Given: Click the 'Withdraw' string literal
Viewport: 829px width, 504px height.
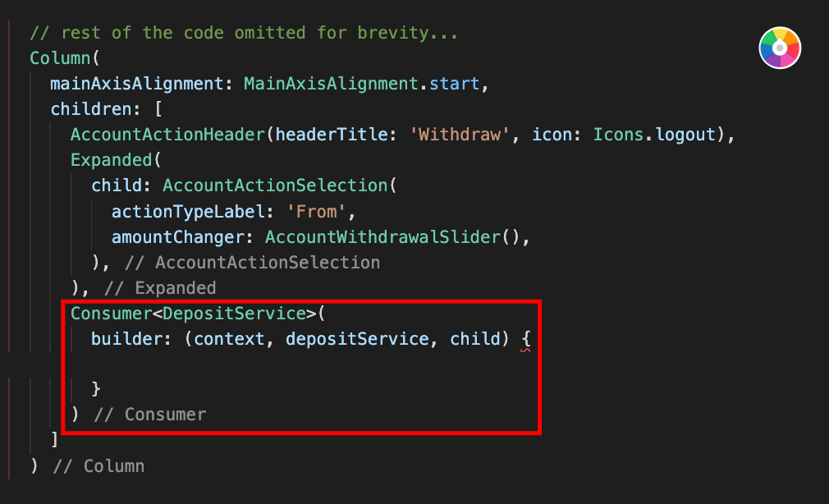Looking at the screenshot, I should 460,135.
